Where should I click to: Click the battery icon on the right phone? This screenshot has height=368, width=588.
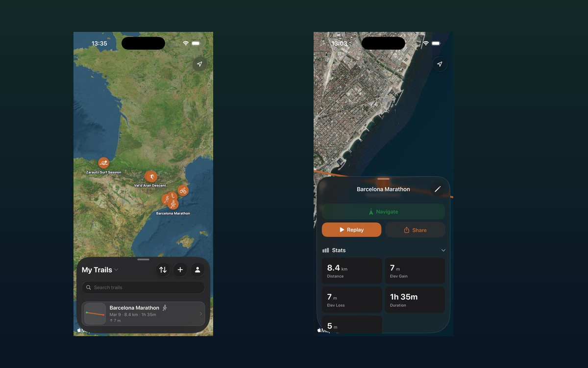[436, 43]
